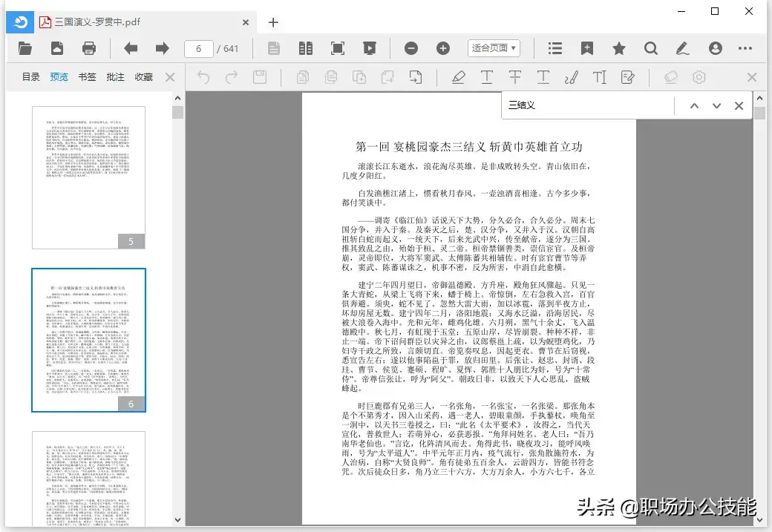The height and width of the screenshot is (532, 772).
Task: Zoom in with the plus icon
Action: 443,47
